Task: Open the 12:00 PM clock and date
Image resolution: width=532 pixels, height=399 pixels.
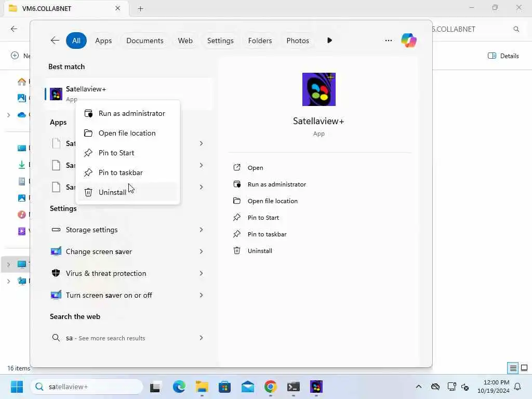Action: click(x=494, y=387)
